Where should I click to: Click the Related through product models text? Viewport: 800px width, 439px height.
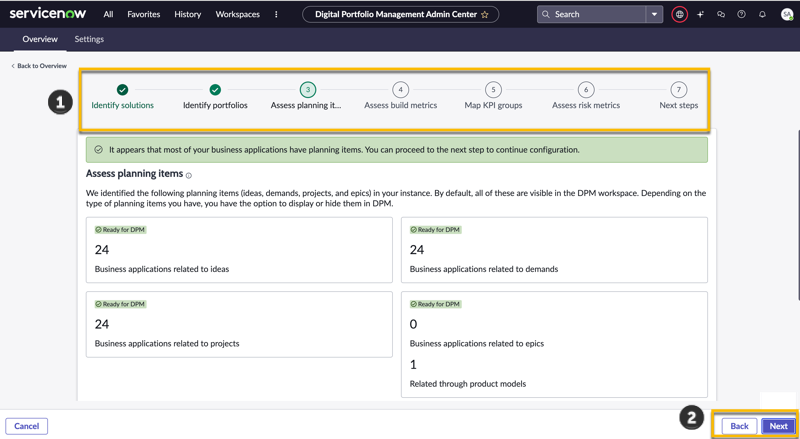[x=468, y=384]
